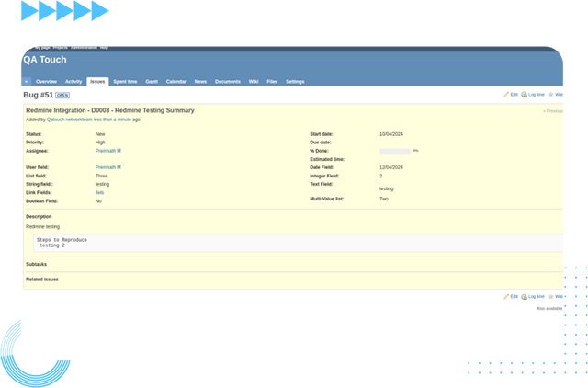Viewport: 588px width, 388px height.
Task: Click the Date Field value 12/04/2024
Action: coord(391,167)
